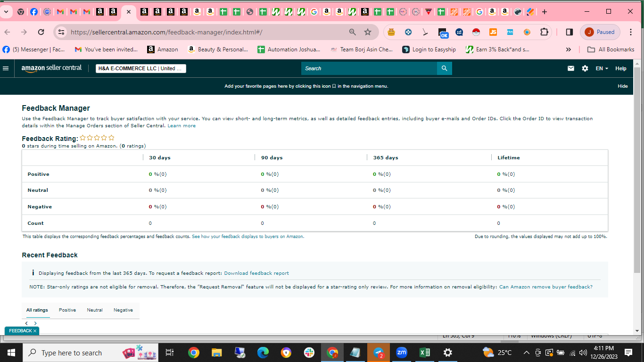Screen dimensions: 644x362
Task: Open the Team Borj Asin Che bookmark
Action: pos(362,49)
